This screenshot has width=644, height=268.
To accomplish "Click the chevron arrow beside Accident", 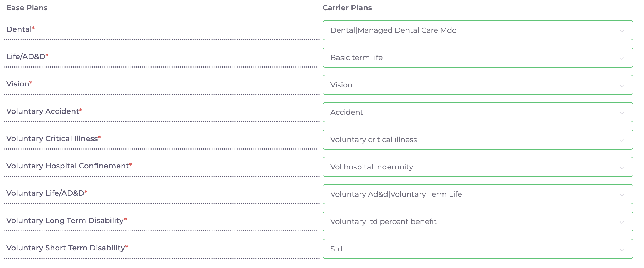I will 622,113.
